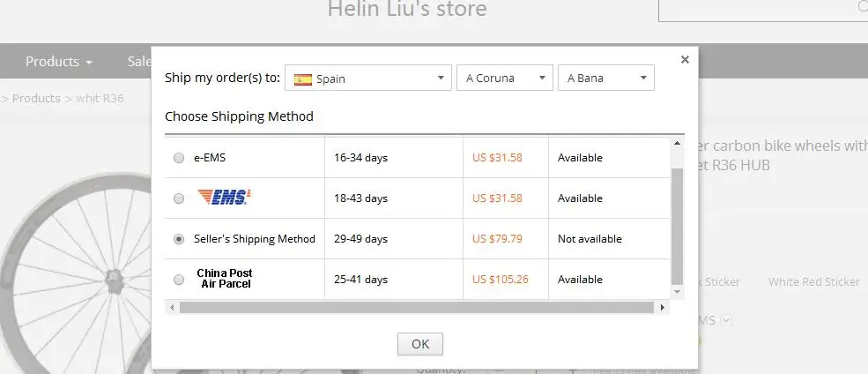
Task: Click the 29-49 days delivery time
Action: pos(361,239)
